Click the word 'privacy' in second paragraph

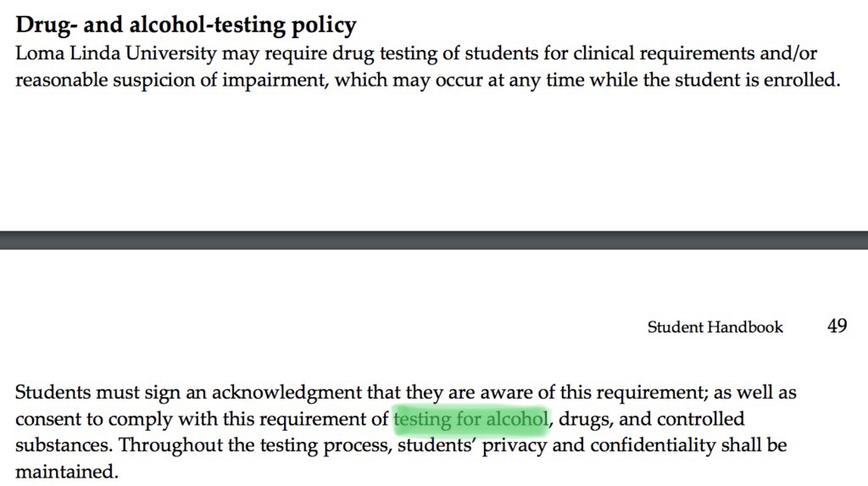tap(513, 446)
